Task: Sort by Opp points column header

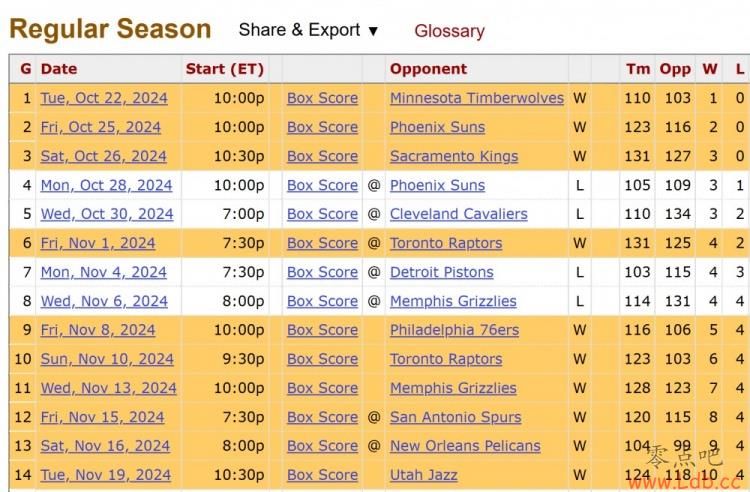Action: pos(675,69)
